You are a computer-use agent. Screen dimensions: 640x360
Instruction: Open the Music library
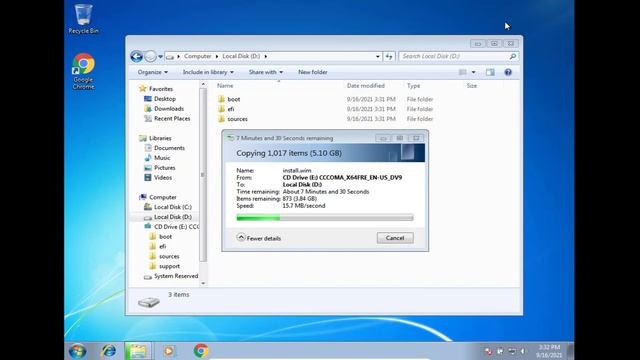pos(157,158)
